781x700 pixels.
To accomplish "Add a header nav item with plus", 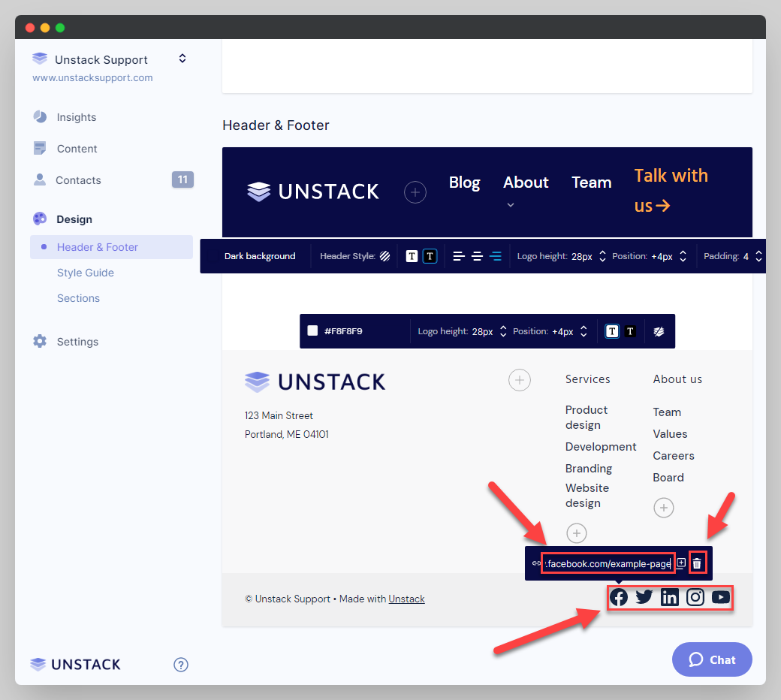I will point(415,192).
